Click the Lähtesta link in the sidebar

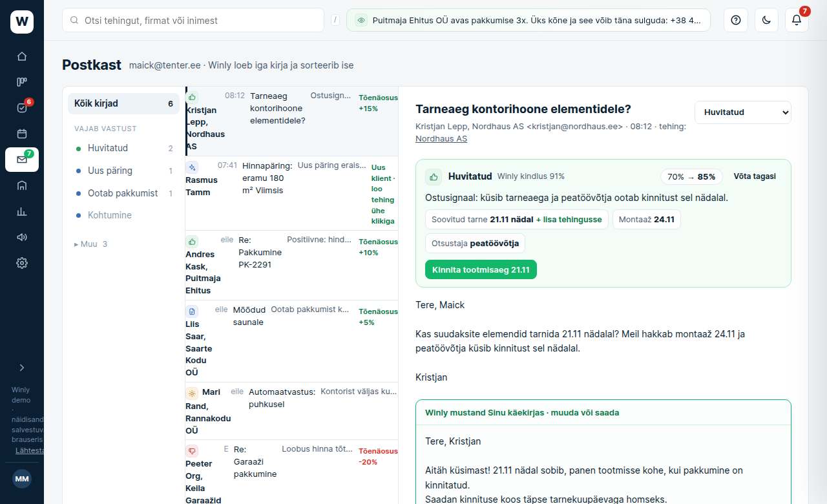coord(30,450)
